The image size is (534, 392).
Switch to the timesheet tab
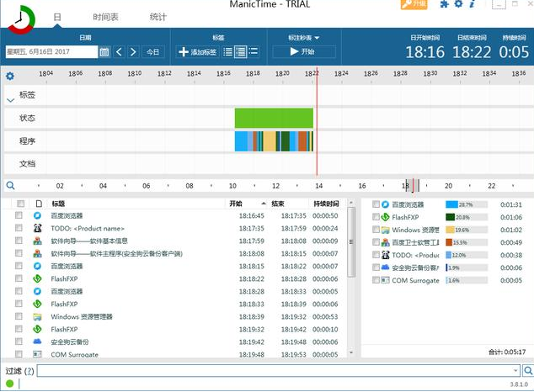pyautogui.click(x=106, y=17)
